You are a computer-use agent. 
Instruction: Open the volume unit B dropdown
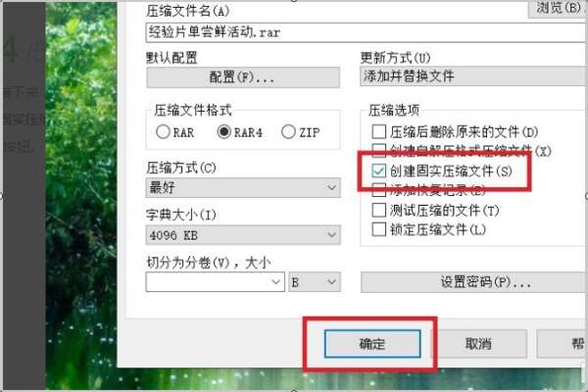click(315, 281)
